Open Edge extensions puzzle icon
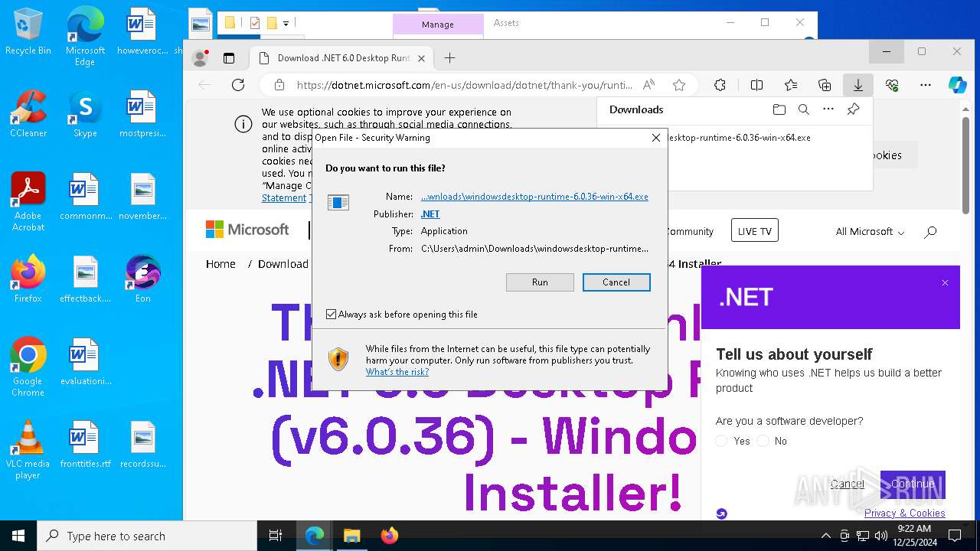Image resolution: width=980 pixels, height=551 pixels. [x=720, y=85]
